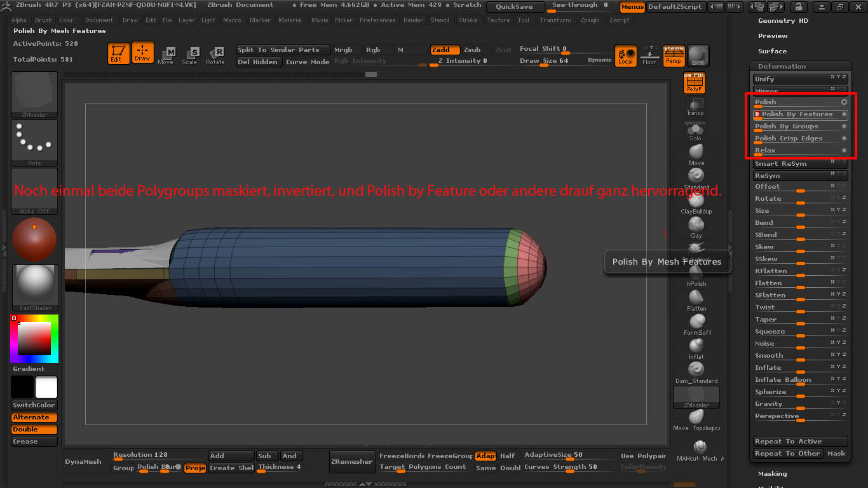Toggle Persp perspective view
Image resolution: width=868 pixels, height=488 pixels.
pyautogui.click(x=674, y=56)
